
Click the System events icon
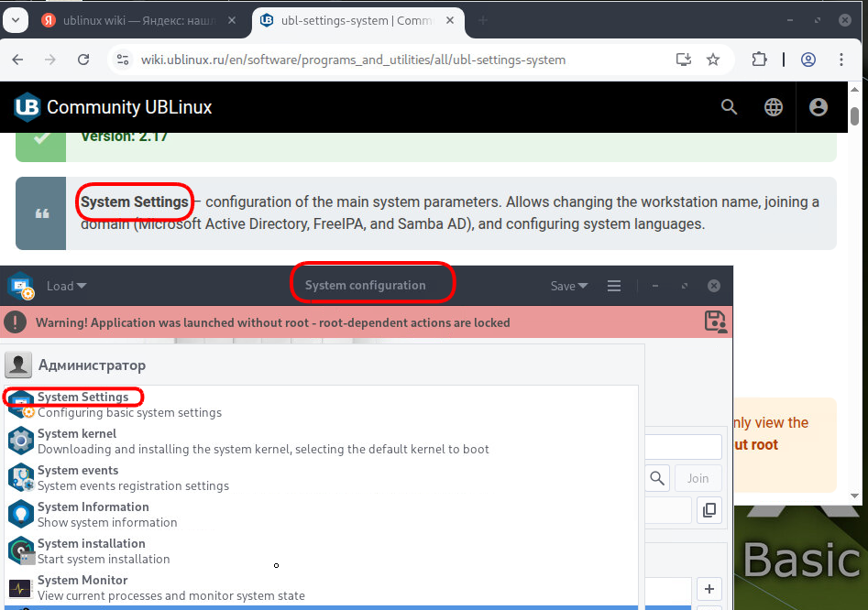point(21,477)
